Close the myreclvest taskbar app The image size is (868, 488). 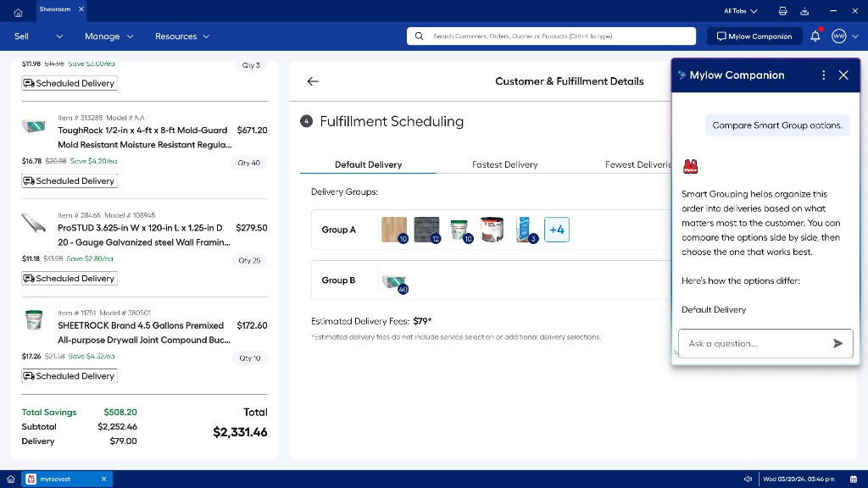click(103, 480)
